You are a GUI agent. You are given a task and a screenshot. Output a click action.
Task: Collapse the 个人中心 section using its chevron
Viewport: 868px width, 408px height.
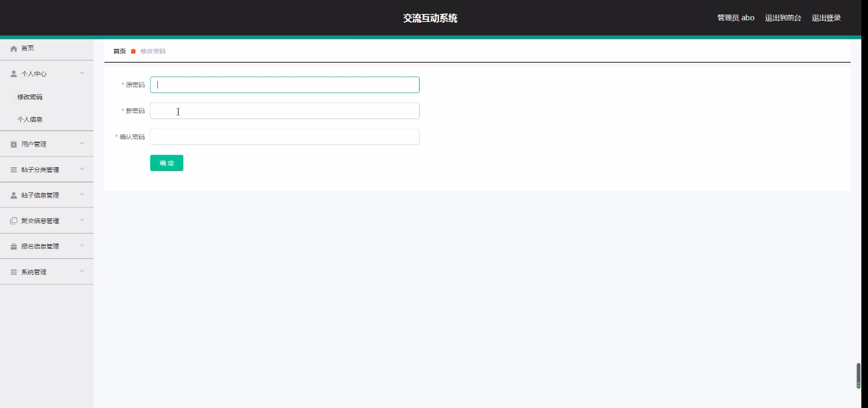pyautogui.click(x=82, y=73)
